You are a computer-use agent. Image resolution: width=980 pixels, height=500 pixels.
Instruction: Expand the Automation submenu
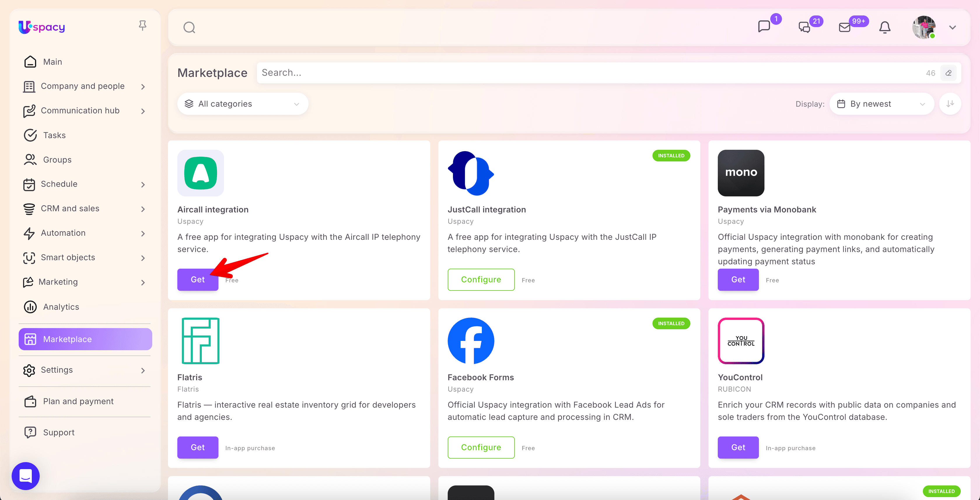pos(143,234)
